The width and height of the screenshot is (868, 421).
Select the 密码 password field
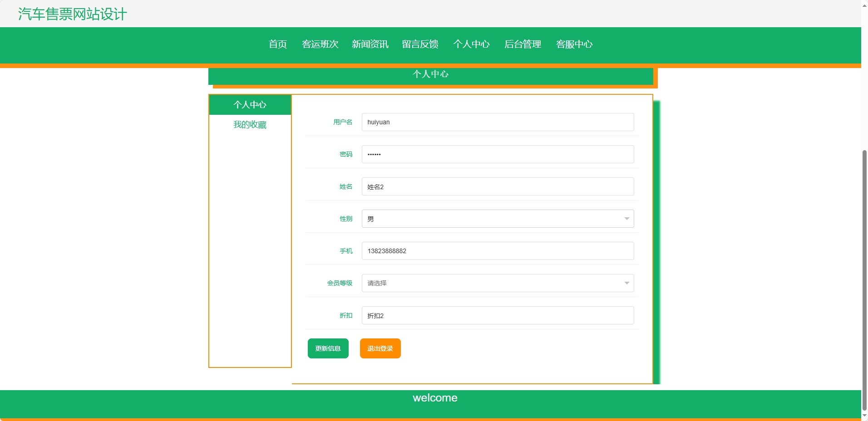[x=497, y=154]
